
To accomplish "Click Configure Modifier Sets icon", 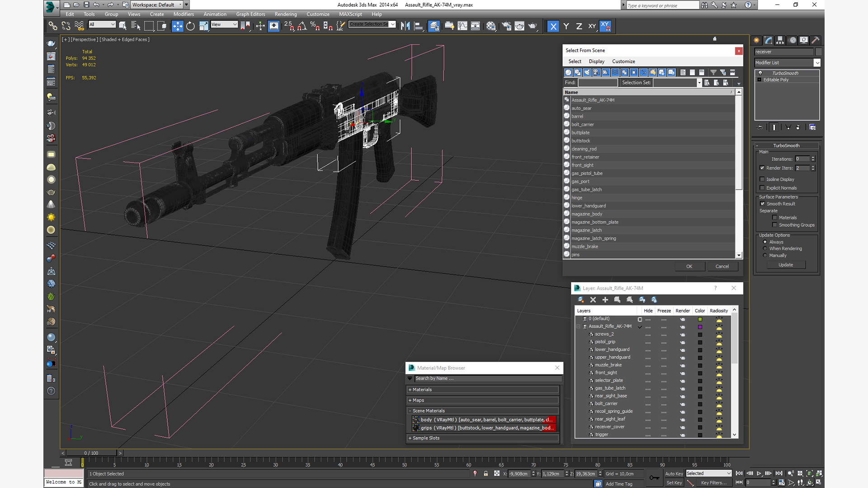I will coord(812,127).
